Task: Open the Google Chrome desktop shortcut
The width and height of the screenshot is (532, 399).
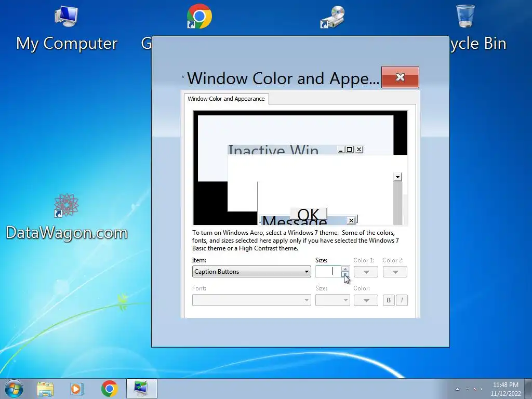Action: pos(199,16)
